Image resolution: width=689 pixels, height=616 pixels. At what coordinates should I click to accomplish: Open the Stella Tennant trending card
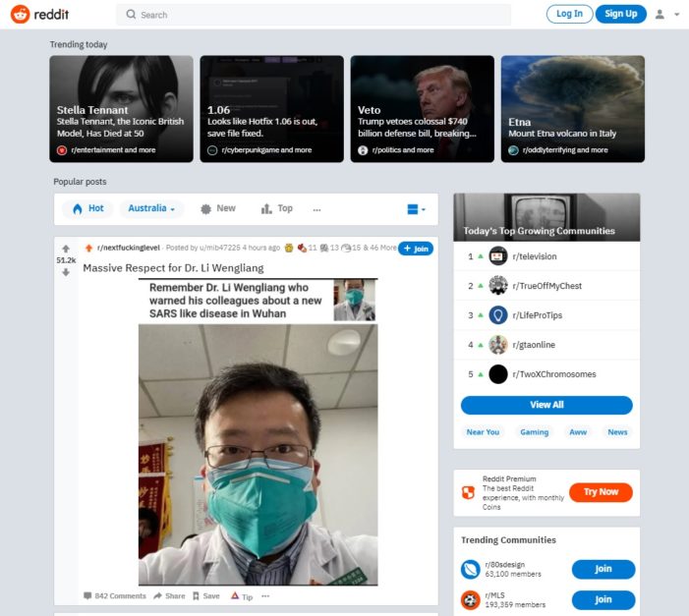(x=121, y=108)
